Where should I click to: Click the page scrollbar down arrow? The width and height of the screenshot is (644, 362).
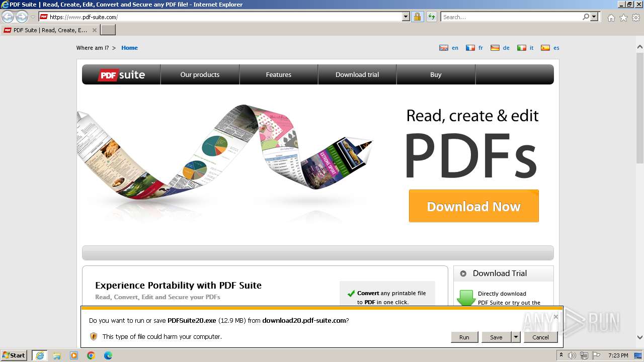[x=640, y=337]
